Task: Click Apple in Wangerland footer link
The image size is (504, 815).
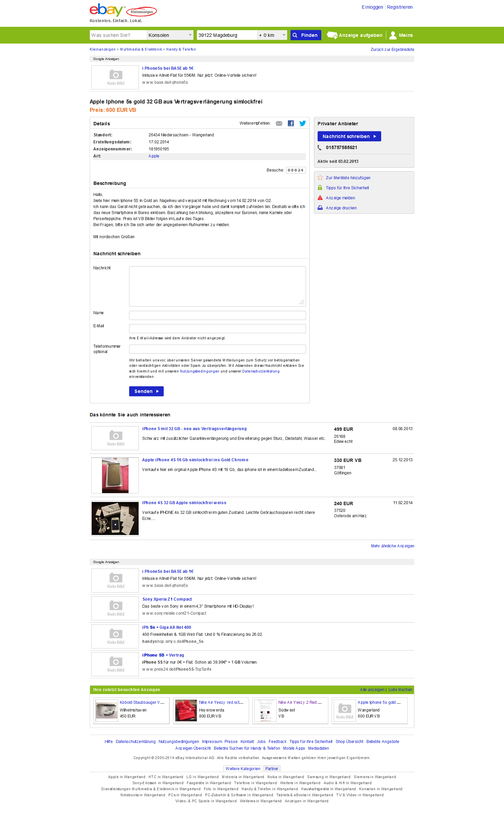Action: [127, 777]
